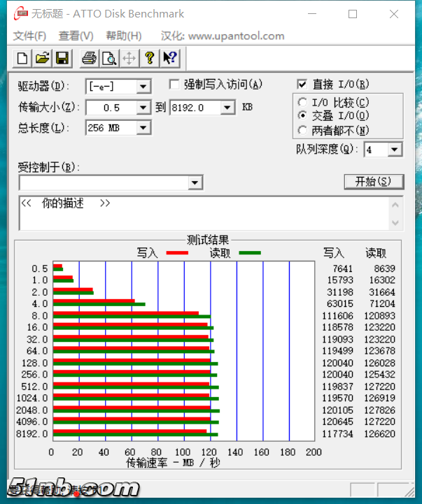
Task: Click the Save floppy disk icon
Action: click(x=62, y=58)
